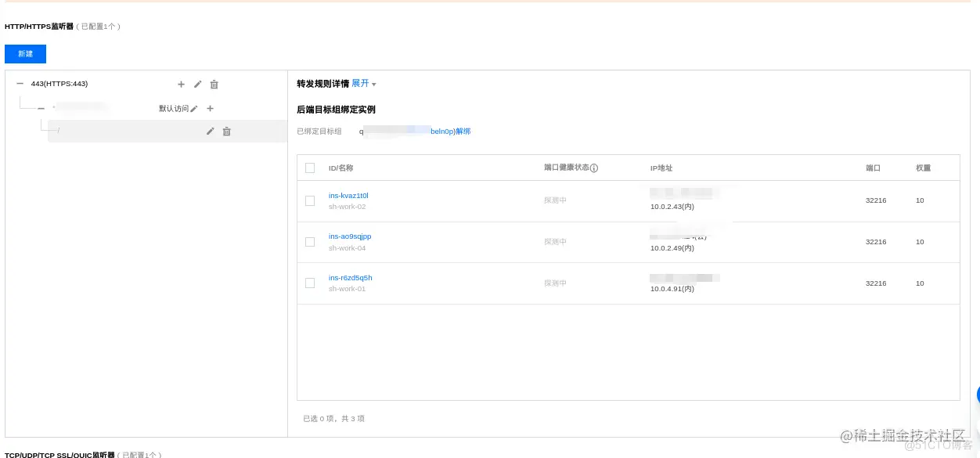
Task: Check the ins-r6zd5q5h row checkbox
Action: pyautogui.click(x=310, y=283)
